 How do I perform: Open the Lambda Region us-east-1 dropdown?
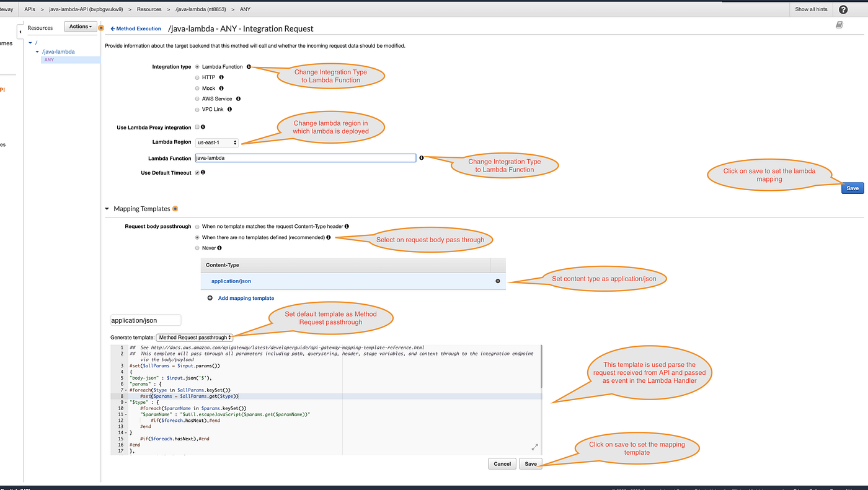tap(216, 142)
